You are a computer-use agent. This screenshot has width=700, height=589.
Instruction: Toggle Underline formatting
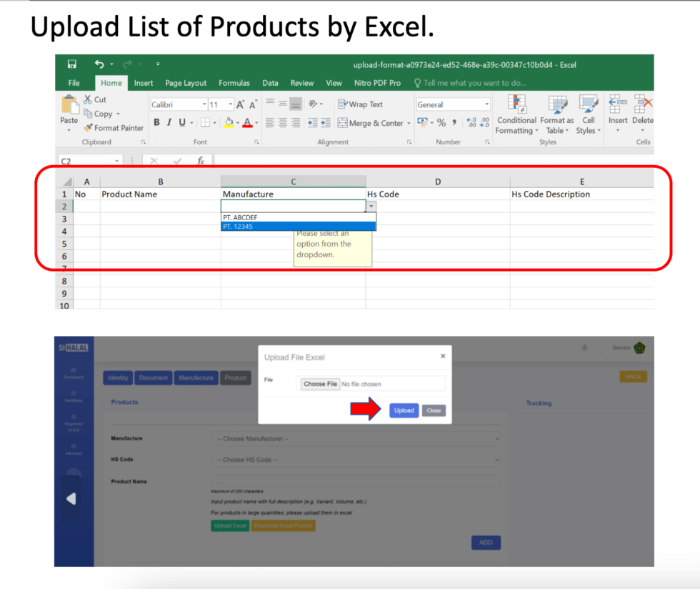click(182, 122)
